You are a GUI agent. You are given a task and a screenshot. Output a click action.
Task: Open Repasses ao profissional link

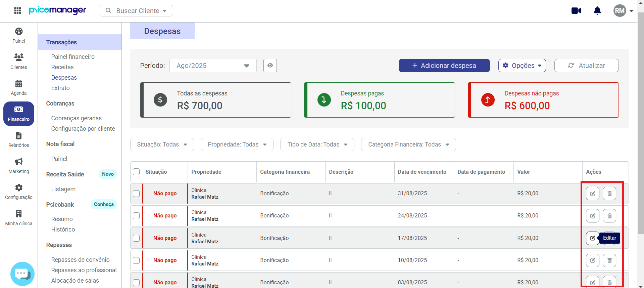coord(84,270)
